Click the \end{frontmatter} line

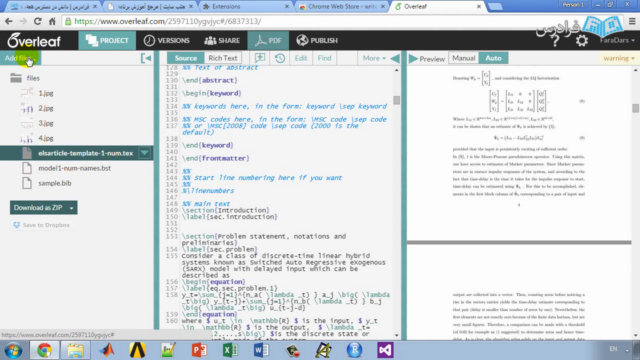(216, 158)
